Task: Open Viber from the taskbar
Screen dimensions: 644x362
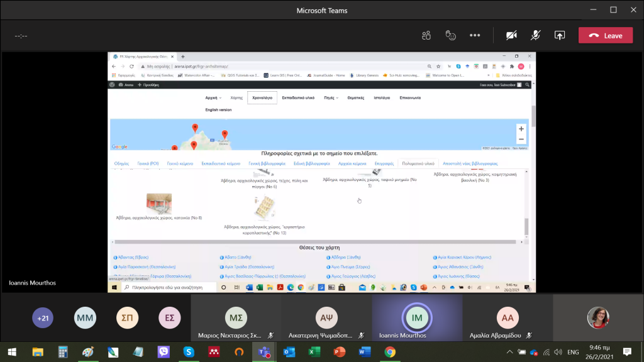Action: point(163,352)
